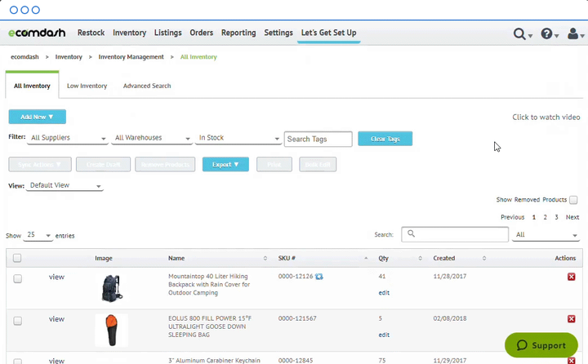Viewport: 588px width, 364px height.
Task: Open the Support chat button
Action: (x=541, y=344)
